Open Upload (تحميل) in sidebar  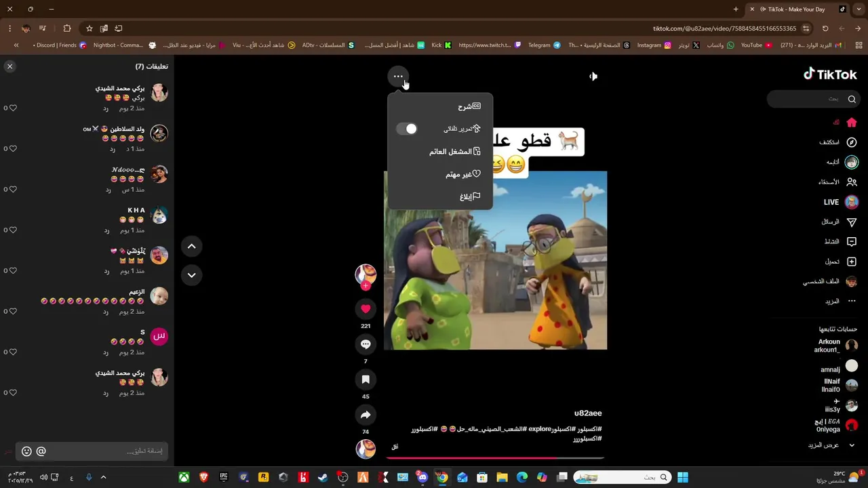[x=841, y=262]
